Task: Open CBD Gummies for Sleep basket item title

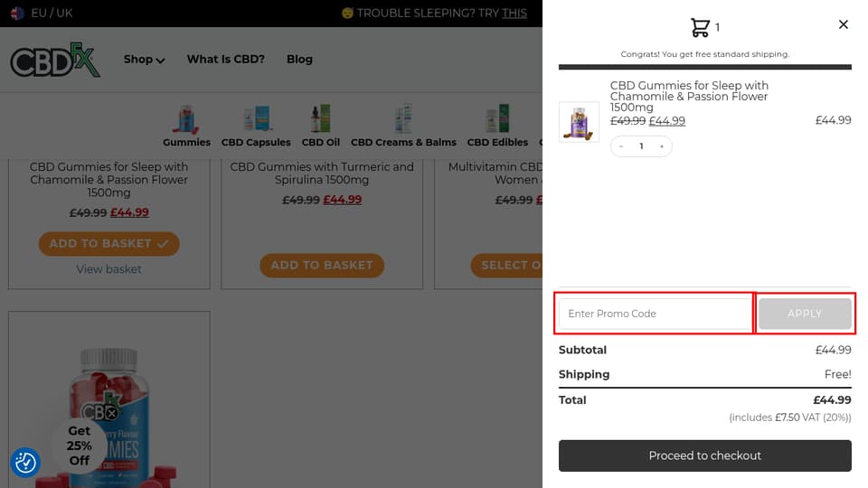Action: tap(689, 97)
